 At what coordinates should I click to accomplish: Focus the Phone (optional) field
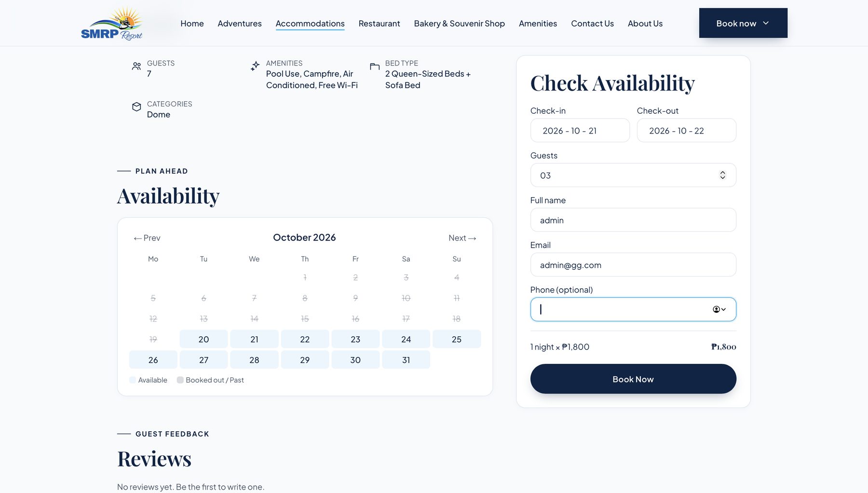tap(633, 309)
